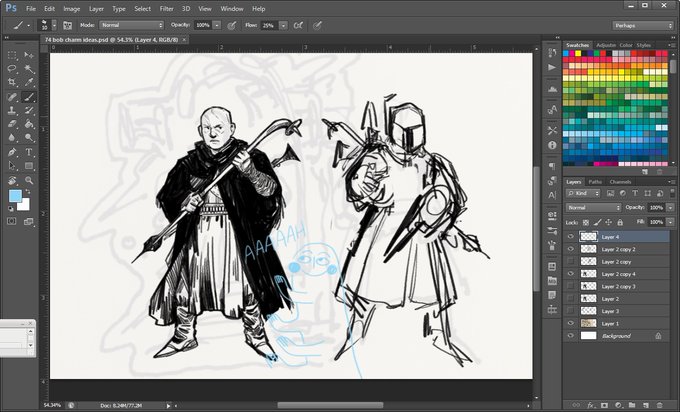This screenshot has height=412, width=680.
Task: Open layer Fill dropdown arrow
Action: [670, 222]
